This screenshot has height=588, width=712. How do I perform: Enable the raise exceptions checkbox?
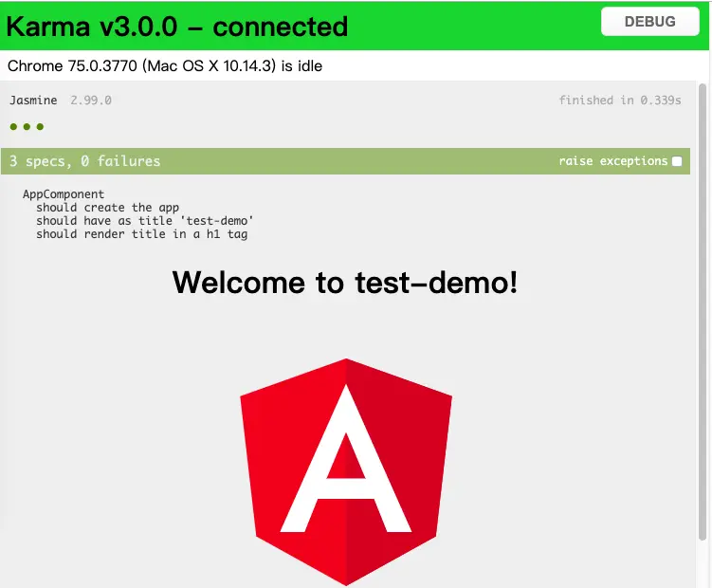coord(677,161)
